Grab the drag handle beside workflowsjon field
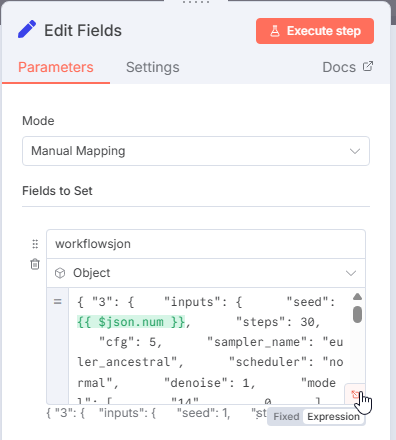Viewport: 396px width, 440px height. click(x=35, y=244)
